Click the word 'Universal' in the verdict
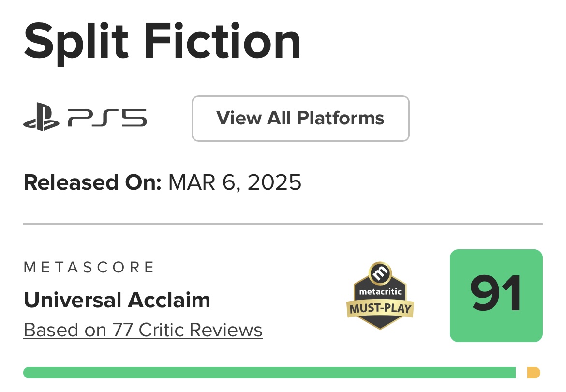Screen dimensions: 566x392 72,300
